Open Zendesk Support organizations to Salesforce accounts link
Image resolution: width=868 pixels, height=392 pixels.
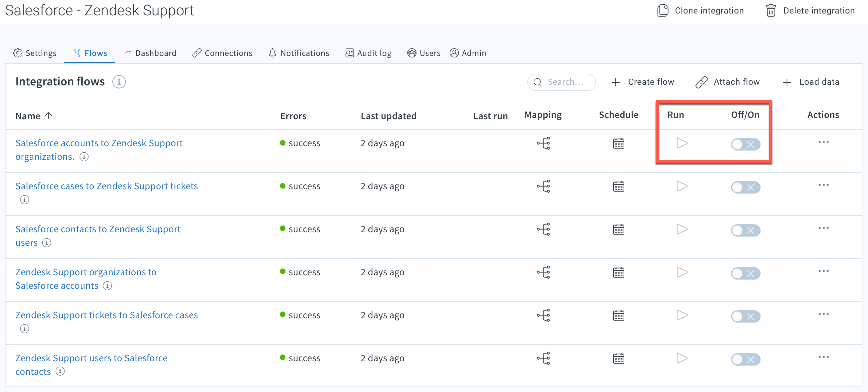click(86, 279)
